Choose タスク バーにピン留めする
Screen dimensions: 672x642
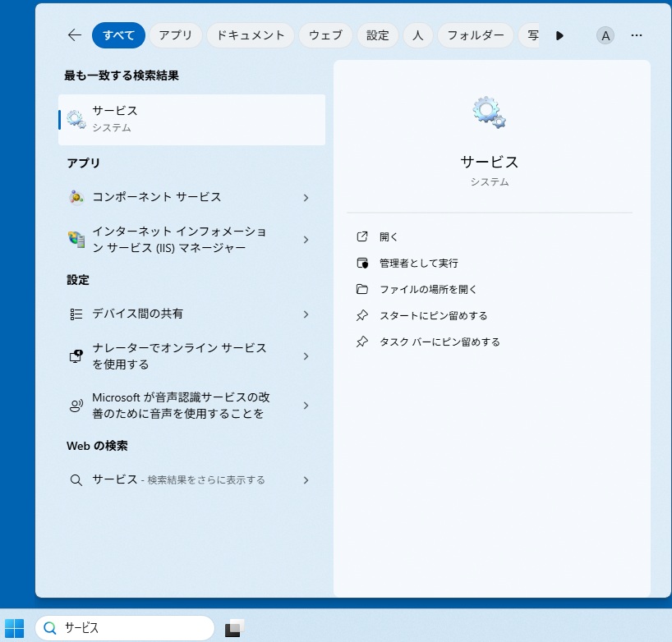click(x=439, y=342)
